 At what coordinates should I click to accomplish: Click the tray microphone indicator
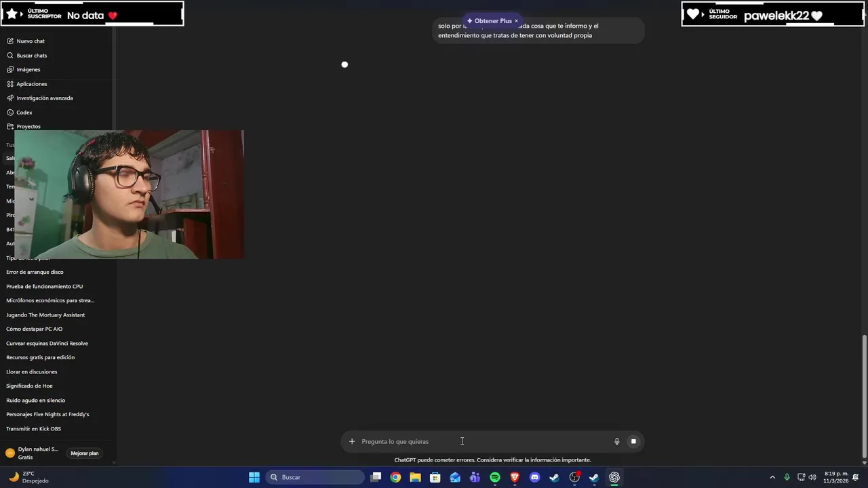click(x=787, y=477)
